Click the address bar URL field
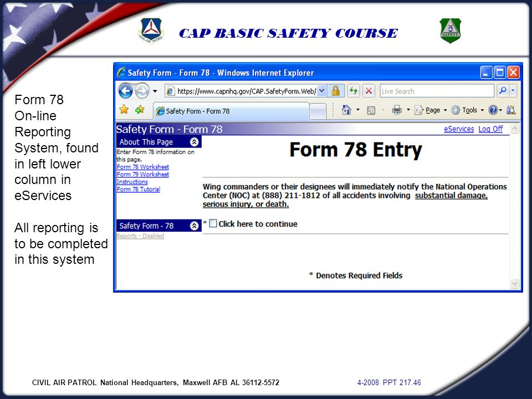This screenshot has width=532, height=399. 246,91
